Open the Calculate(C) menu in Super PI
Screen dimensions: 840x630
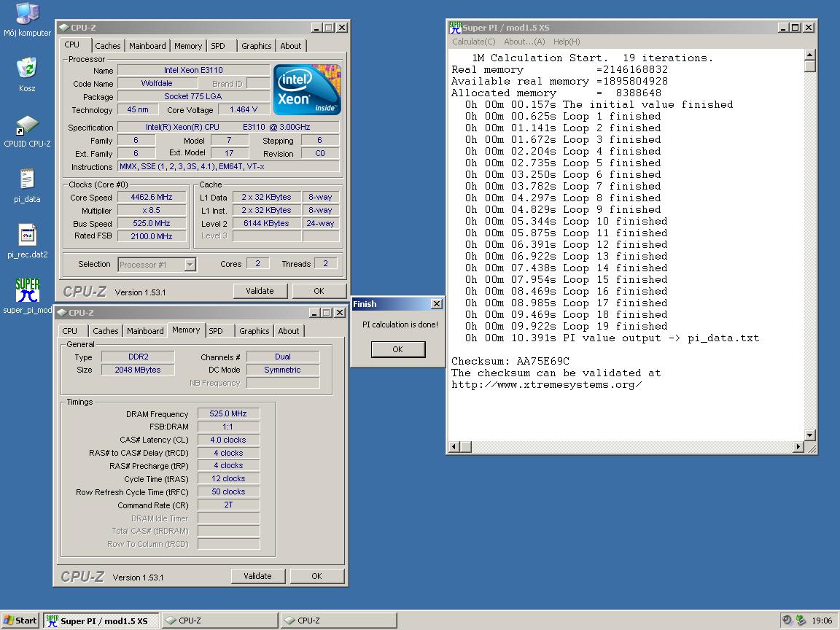coord(473,42)
